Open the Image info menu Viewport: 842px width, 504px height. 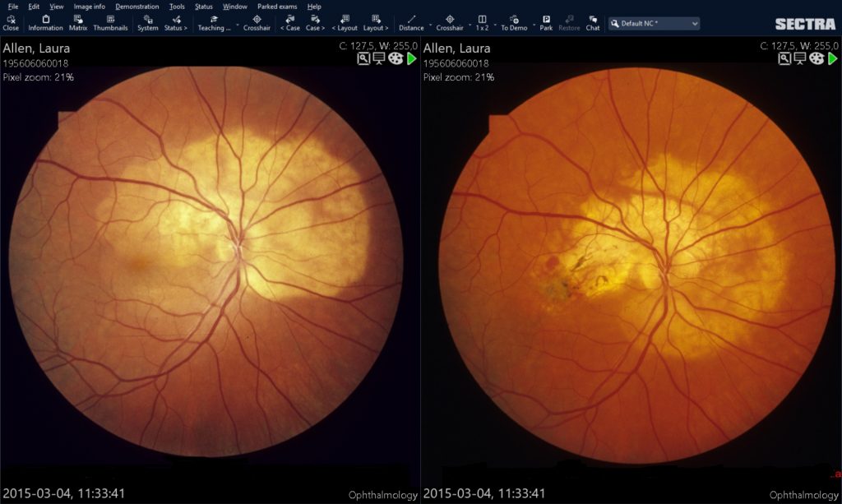point(89,6)
